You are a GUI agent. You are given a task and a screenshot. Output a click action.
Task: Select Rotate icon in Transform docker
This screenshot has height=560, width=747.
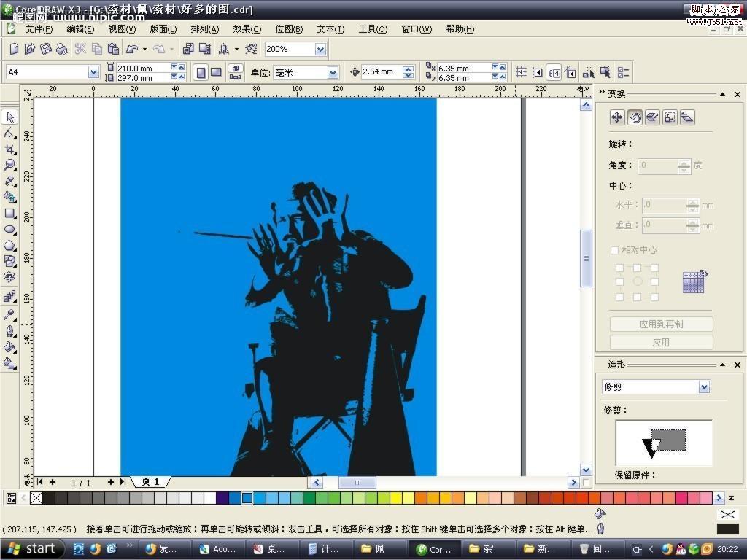(x=635, y=117)
